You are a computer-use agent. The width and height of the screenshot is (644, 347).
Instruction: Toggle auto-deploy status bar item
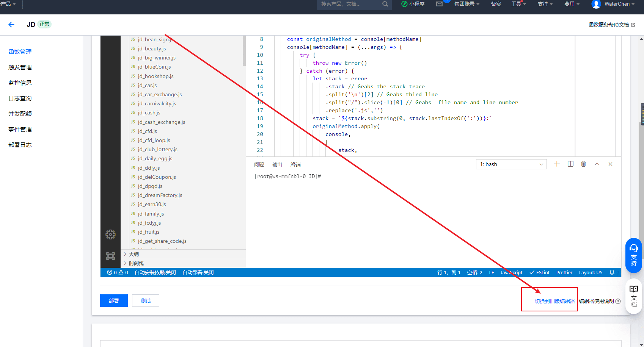(x=198, y=272)
